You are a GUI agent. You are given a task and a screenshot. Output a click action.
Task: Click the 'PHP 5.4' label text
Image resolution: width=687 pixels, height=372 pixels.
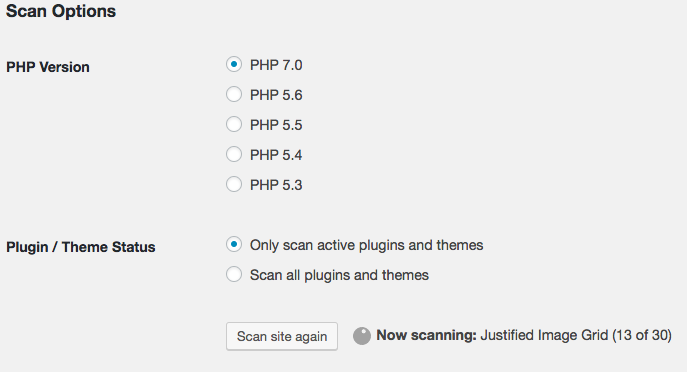[x=276, y=155]
